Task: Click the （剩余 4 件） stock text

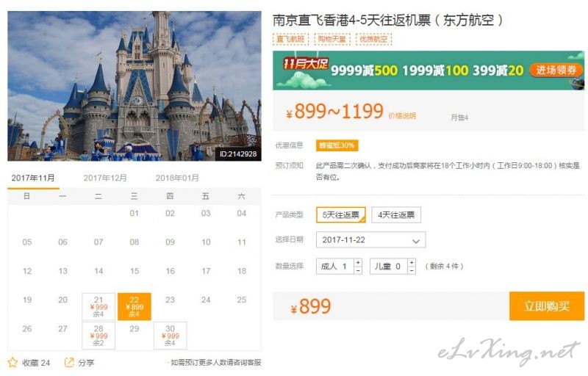Action: pos(444,267)
